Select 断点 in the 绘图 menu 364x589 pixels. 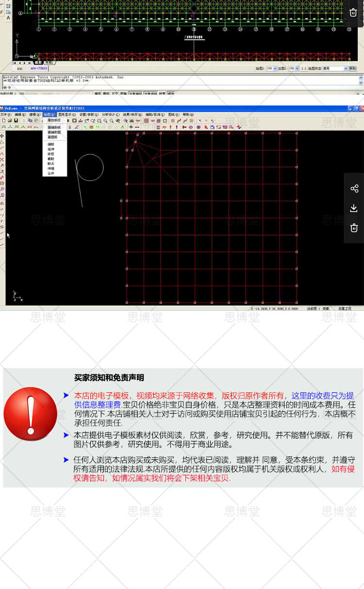click(x=51, y=164)
